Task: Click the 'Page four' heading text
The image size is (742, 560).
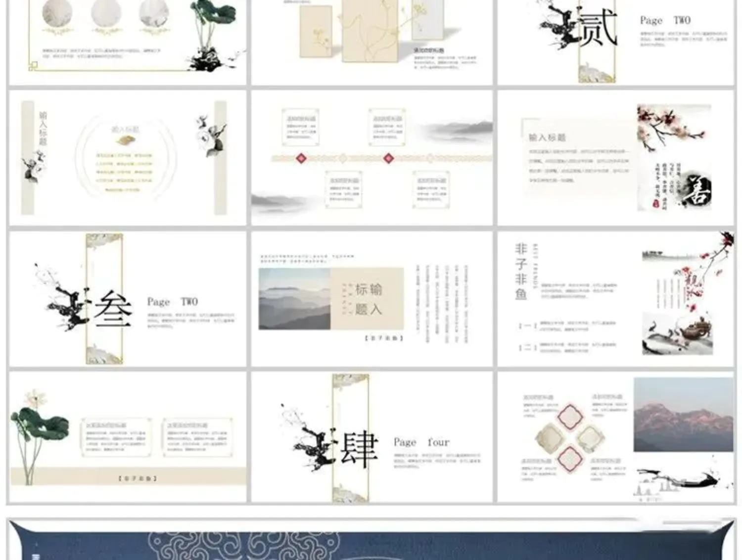Action: (421, 442)
